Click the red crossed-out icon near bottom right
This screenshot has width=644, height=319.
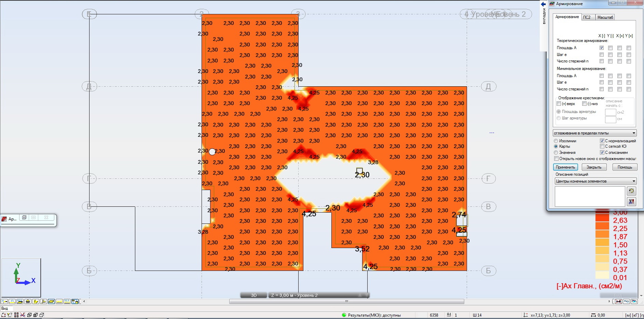click(x=618, y=301)
